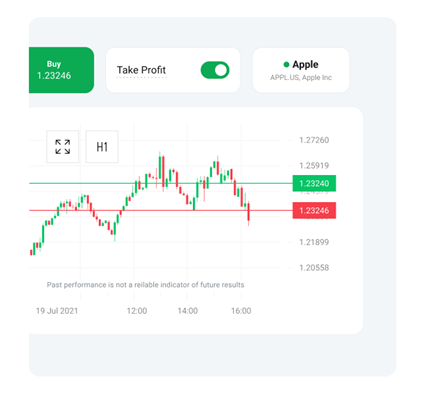Select the green 1.23240 price tag
The width and height of the screenshot is (425, 395).
(x=314, y=183)
